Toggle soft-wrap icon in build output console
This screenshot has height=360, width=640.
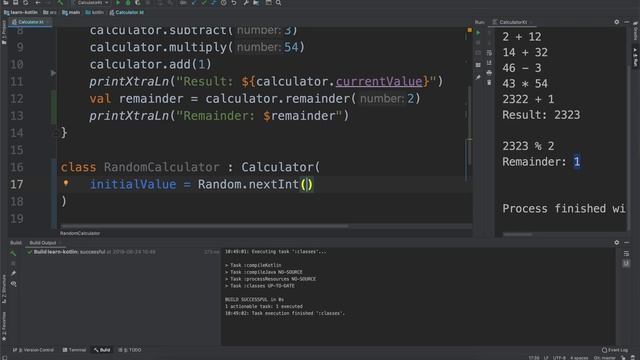(627, 254)
